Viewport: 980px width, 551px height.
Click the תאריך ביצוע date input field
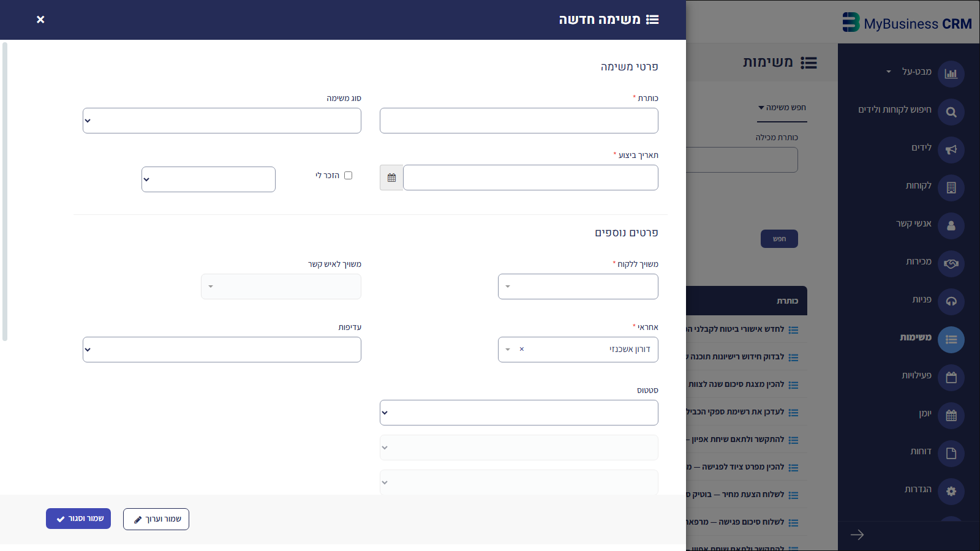tap(530, 178)
